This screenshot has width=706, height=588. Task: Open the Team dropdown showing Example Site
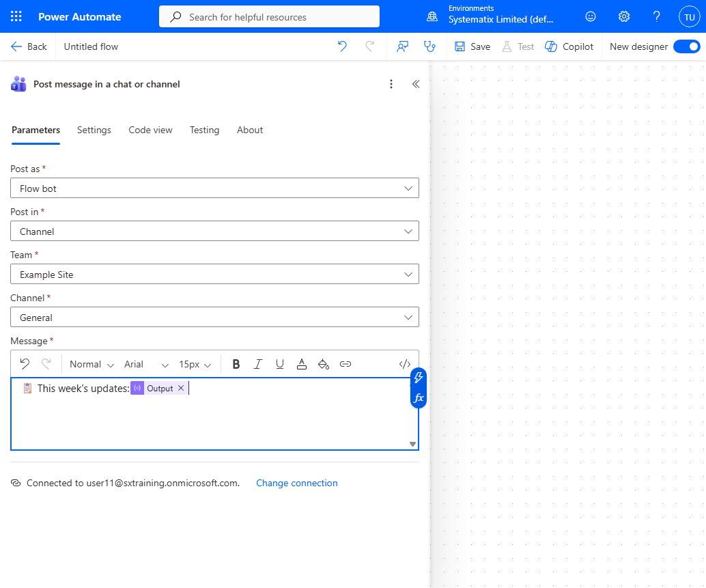(214, 274)
